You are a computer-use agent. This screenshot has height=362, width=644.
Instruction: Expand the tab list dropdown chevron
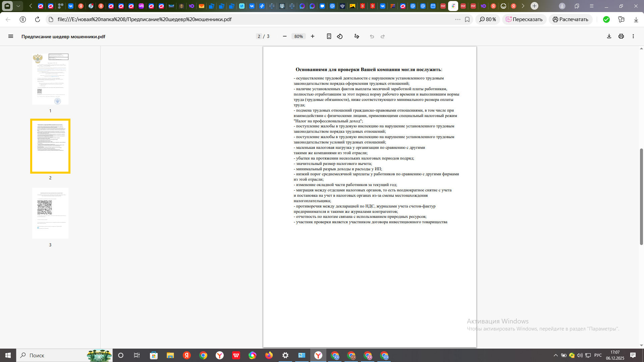coord(18,6)
